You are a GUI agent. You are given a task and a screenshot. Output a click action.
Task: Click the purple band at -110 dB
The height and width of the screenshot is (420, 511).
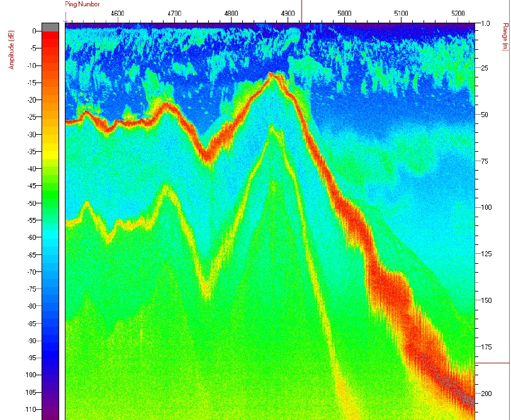click(50, 409)
